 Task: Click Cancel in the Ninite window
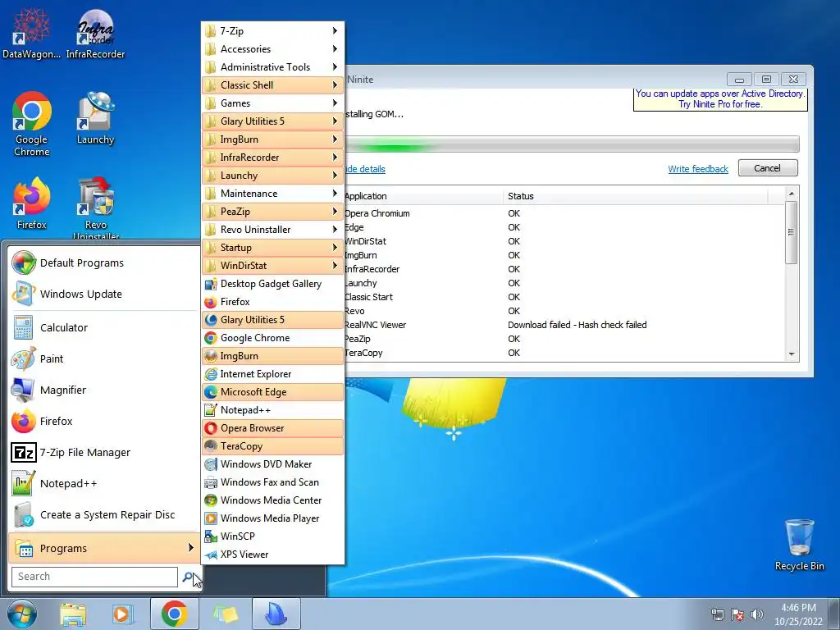pyautogui.click(x=768, y=168)
